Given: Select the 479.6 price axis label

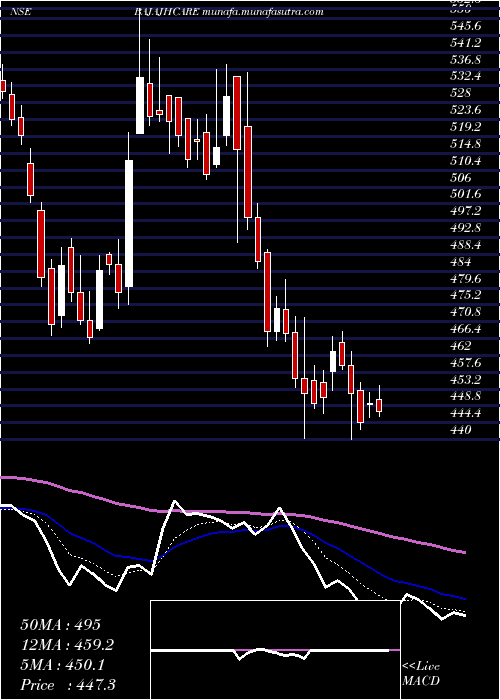Looking at the screenshot, I should (x=465, y=279).
